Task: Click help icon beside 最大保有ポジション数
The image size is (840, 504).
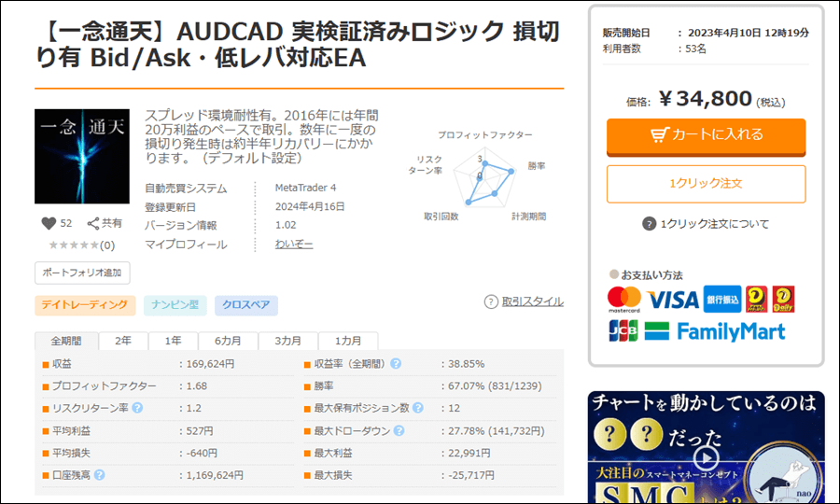Action: click(x=417, y=408)
